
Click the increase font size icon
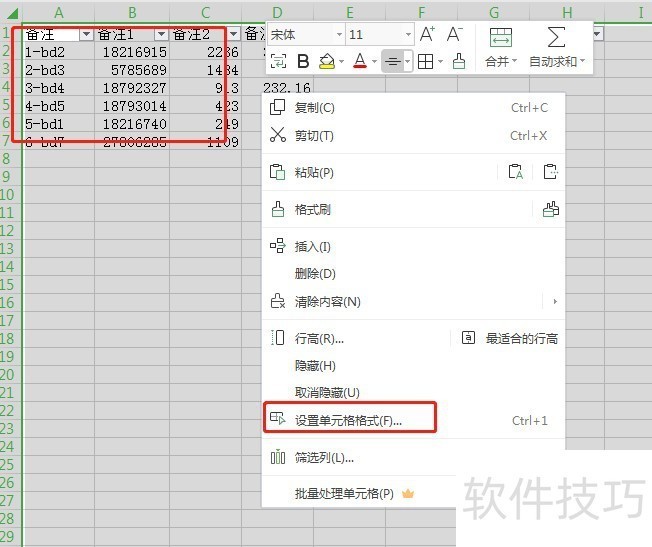coord(427,34)
